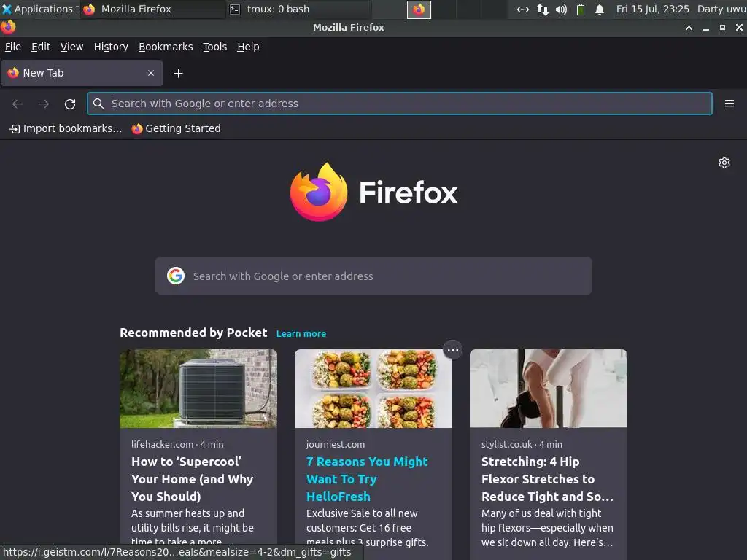Open personalize new tab gear icon
The width and height of the screenshot is (747, 560).
724,163
